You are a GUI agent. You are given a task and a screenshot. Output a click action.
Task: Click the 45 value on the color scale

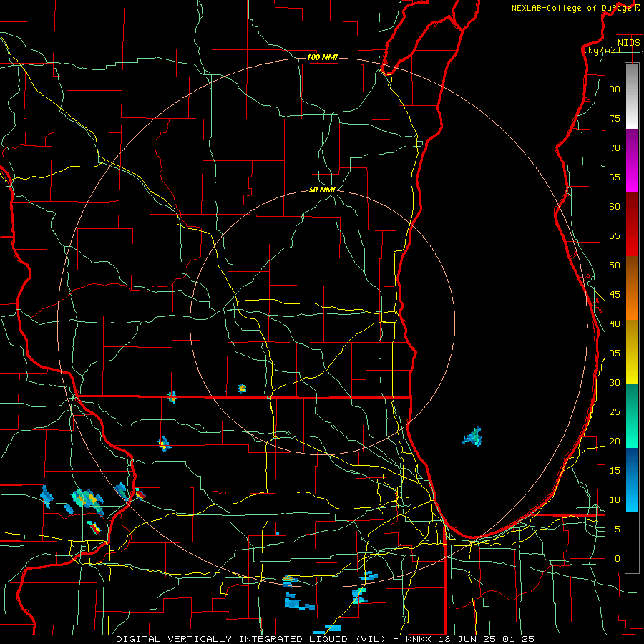tap(615, 295)
